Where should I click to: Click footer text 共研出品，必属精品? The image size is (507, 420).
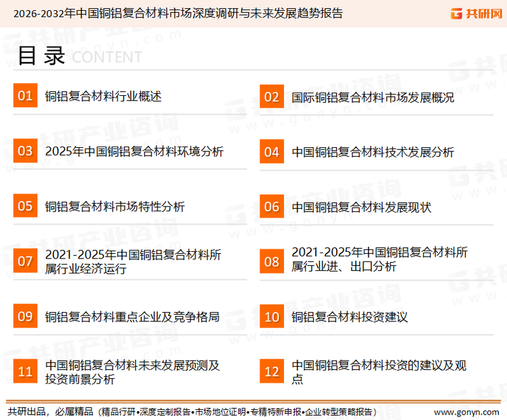click(x=51, y=412)
